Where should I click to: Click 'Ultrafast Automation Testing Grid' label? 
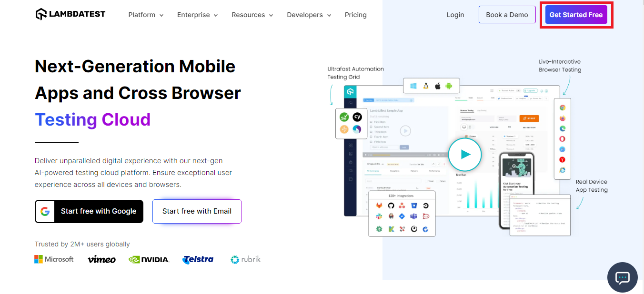pos(355,73)
